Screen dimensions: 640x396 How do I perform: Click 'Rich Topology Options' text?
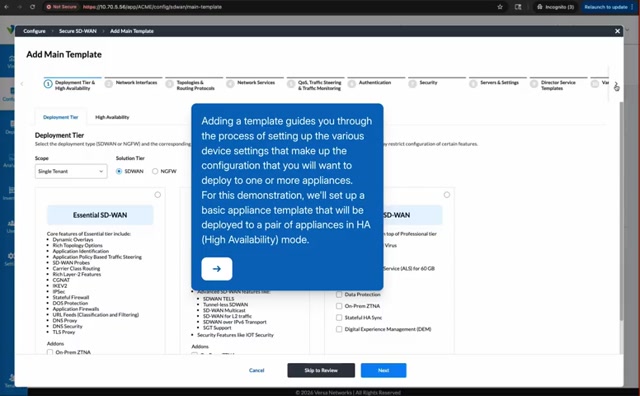tap(78, 245)
